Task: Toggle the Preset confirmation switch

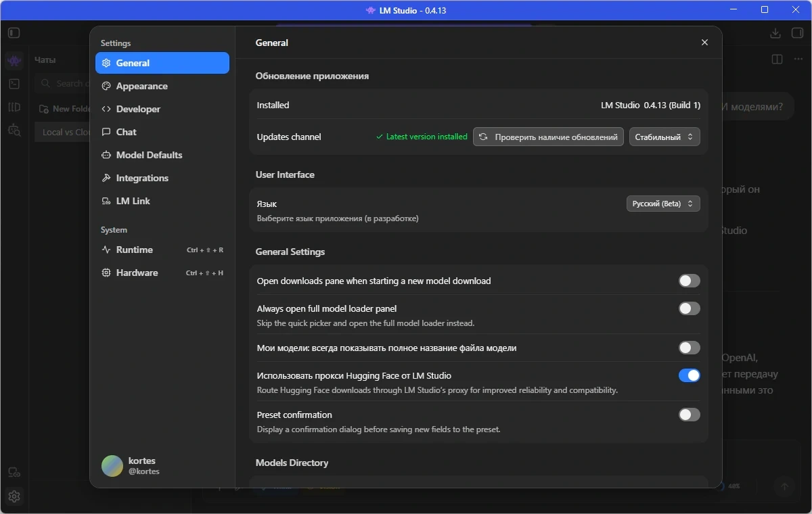Action: point(690,415)
